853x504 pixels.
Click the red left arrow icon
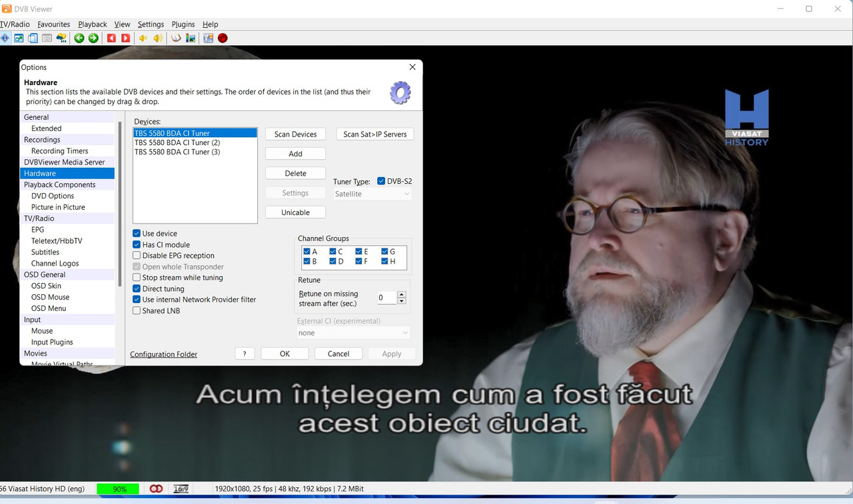111,38
